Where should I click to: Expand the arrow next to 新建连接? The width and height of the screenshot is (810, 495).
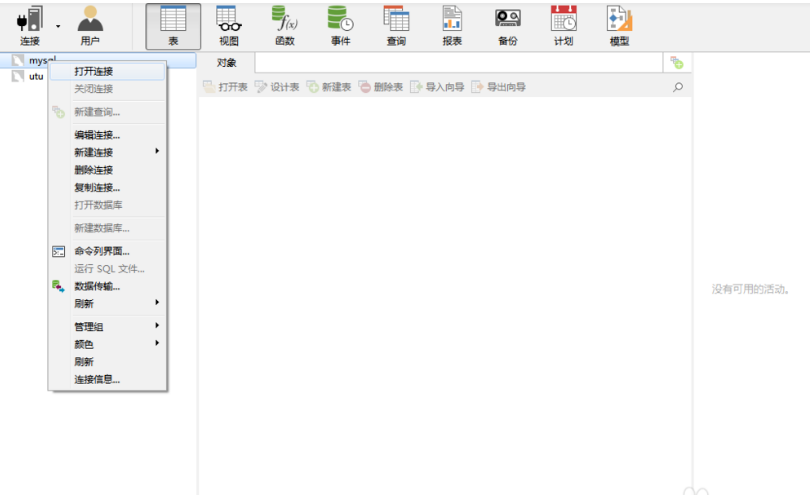[x=157, y=151]
